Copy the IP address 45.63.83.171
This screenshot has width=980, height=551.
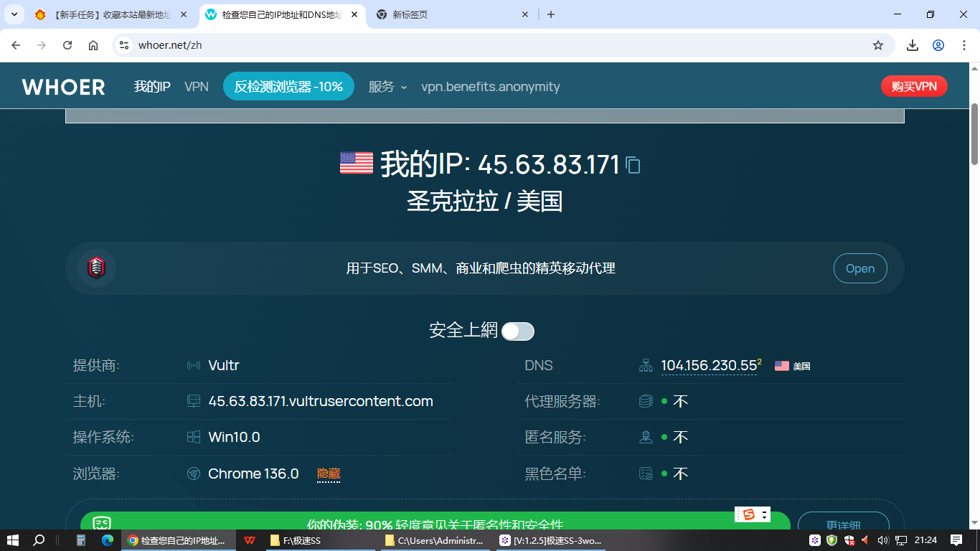633,166
